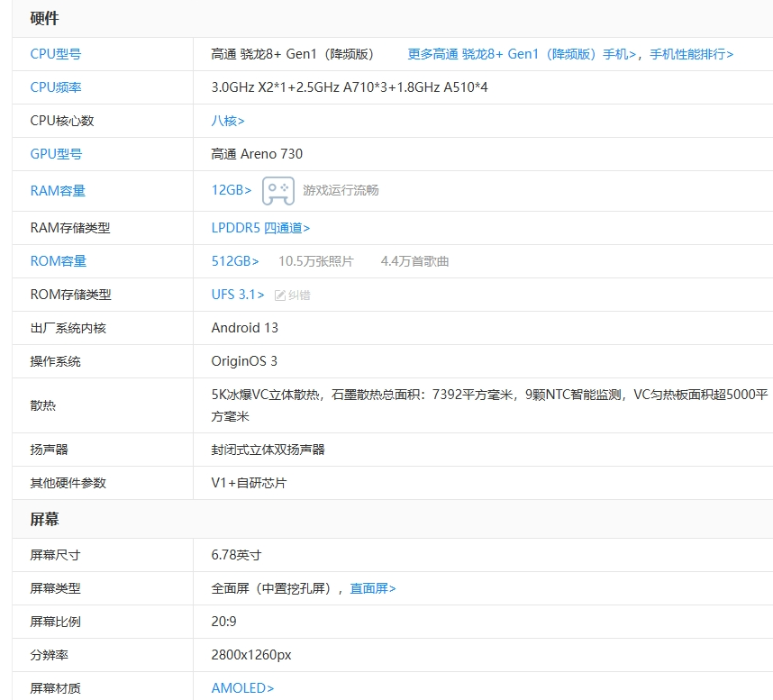Click the 硬件 section header

point(44,19)
